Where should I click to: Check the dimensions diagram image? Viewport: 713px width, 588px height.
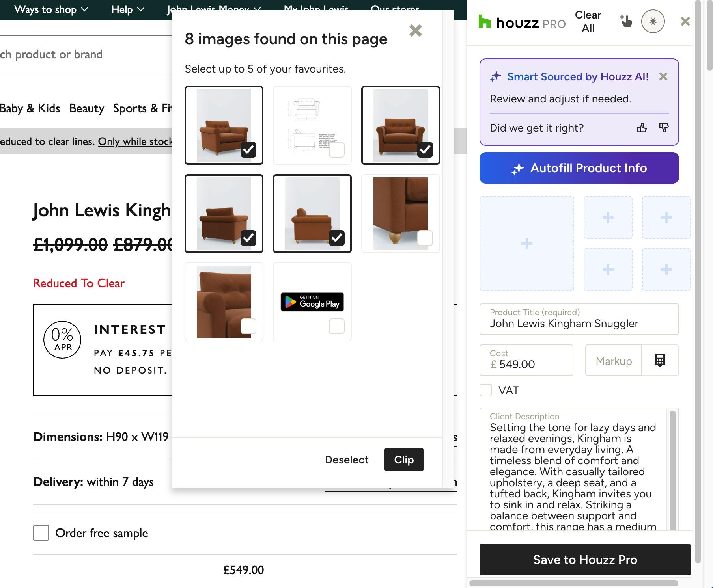337,150
